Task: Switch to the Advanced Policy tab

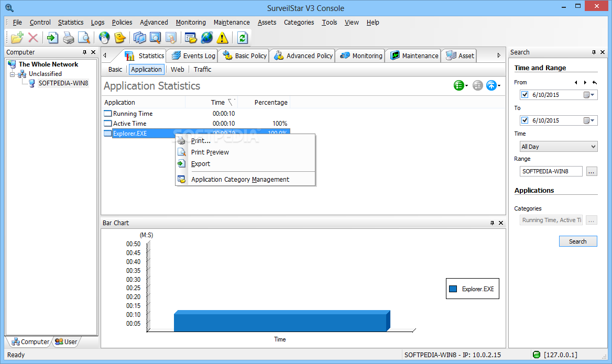Action: [x=304, y=56]
